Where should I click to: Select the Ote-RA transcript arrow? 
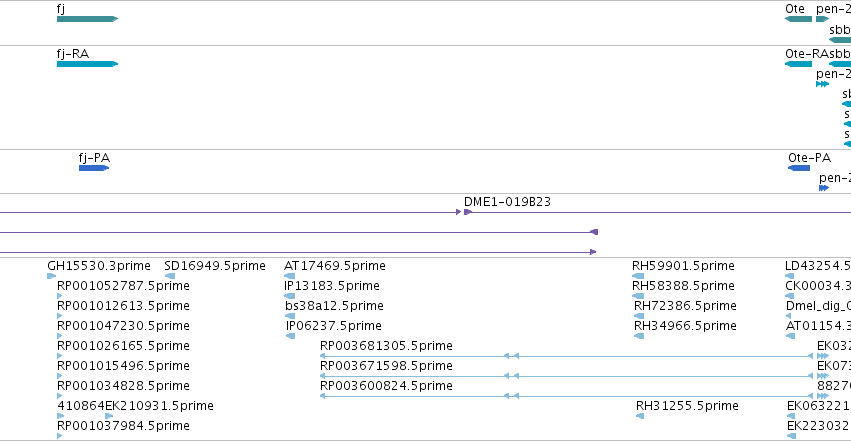[x=798, y=64]
